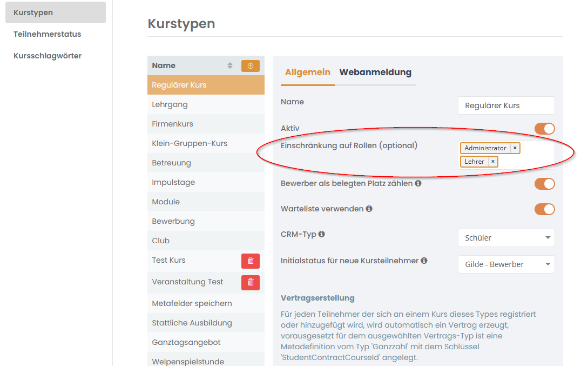This screenshot has width=588, height=366.
Task: Select Lehrgang in the course type list
Action: (206, 104)
